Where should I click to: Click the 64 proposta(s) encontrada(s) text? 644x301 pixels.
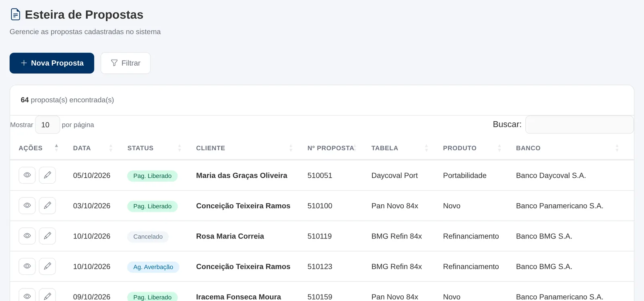67,100
